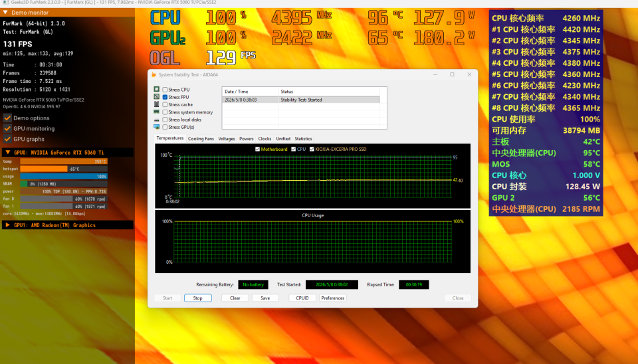The width and height of the screenshot is (638, 364).
Task: Click the VRAM 8% usage bar
Action: [64, 184]
